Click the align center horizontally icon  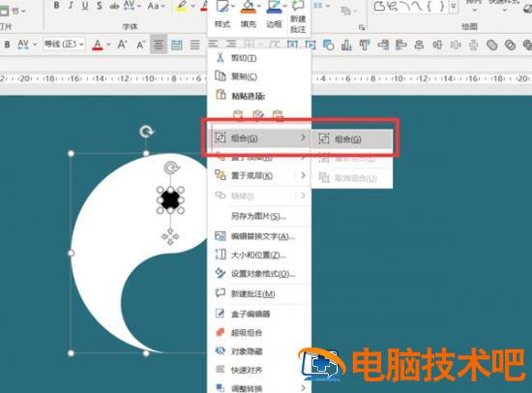point(420,45)
